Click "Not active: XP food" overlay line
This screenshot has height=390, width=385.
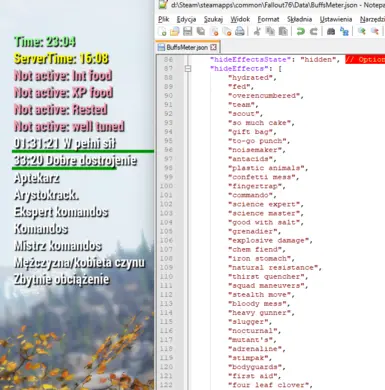(63, 92)
